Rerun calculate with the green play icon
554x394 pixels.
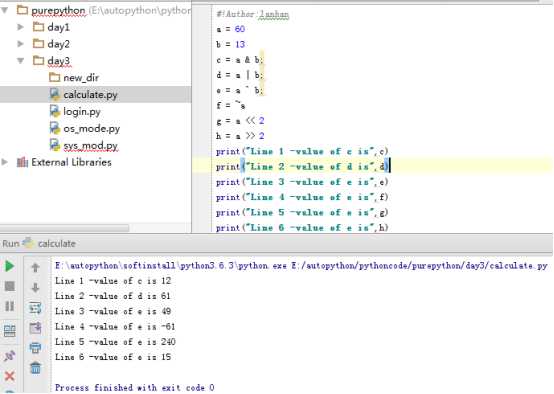(x=10, y=266)
